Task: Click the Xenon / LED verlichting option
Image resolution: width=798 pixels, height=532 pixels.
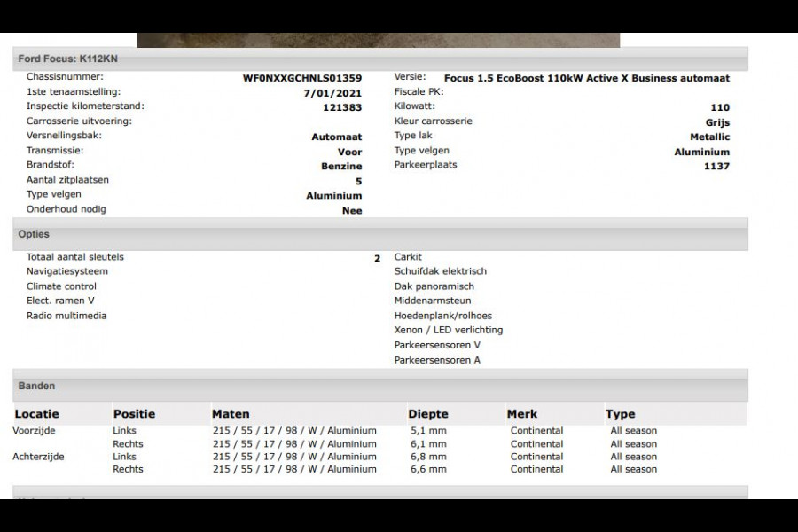Action: (x=449, y=330)
